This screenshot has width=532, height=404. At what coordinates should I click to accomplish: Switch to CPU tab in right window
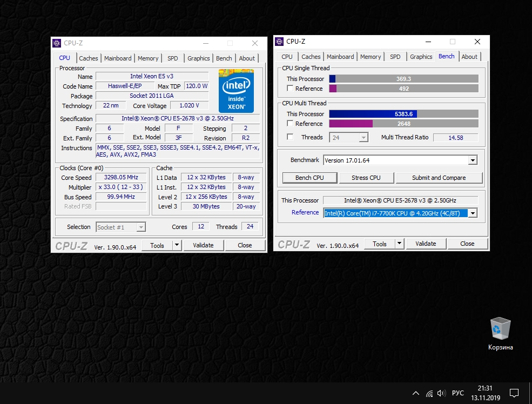pos(287,57)
